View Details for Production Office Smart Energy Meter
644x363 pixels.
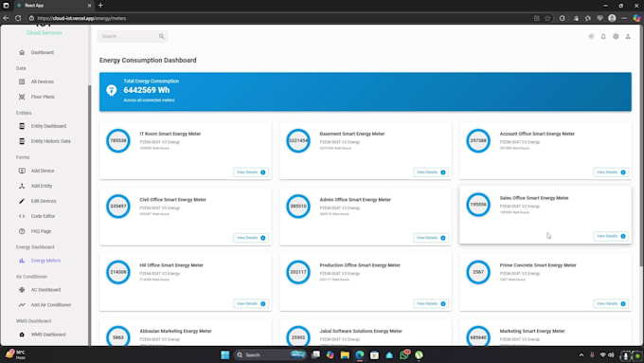pos(431,303)
